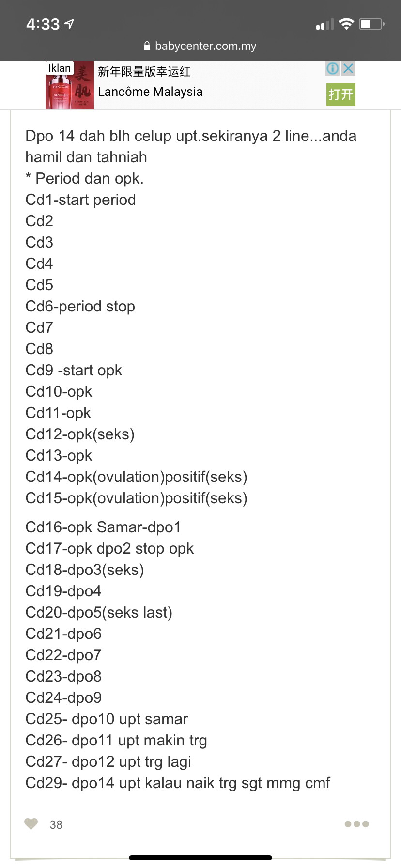Tap the Lancôme product ad thumbnail

point(70,85)
